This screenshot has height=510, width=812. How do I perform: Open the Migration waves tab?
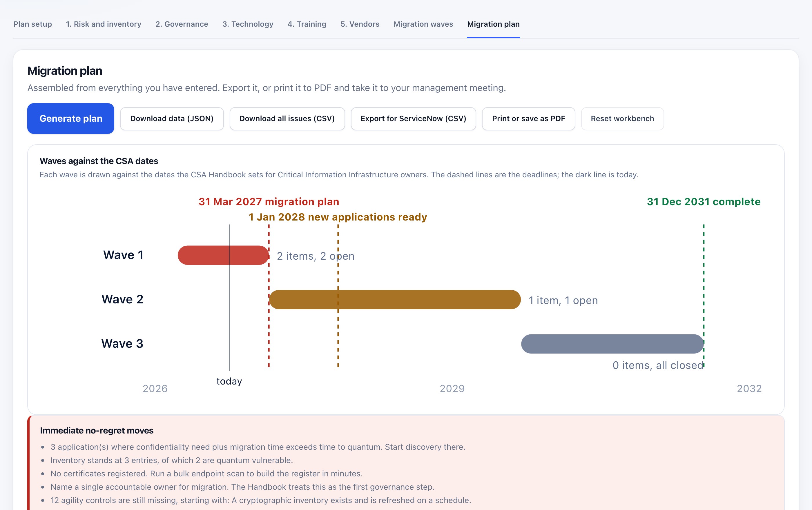[x=423, y=24]
